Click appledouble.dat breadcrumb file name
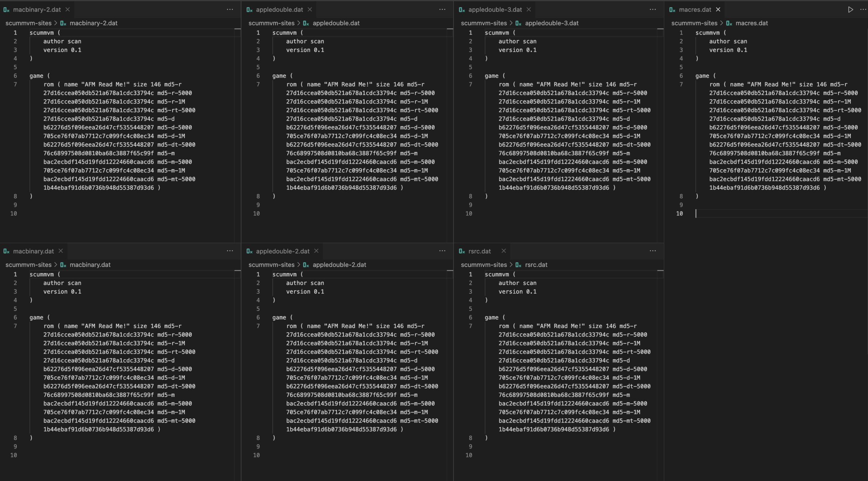The height and width of the screenshot is (481, 868). 336,23
